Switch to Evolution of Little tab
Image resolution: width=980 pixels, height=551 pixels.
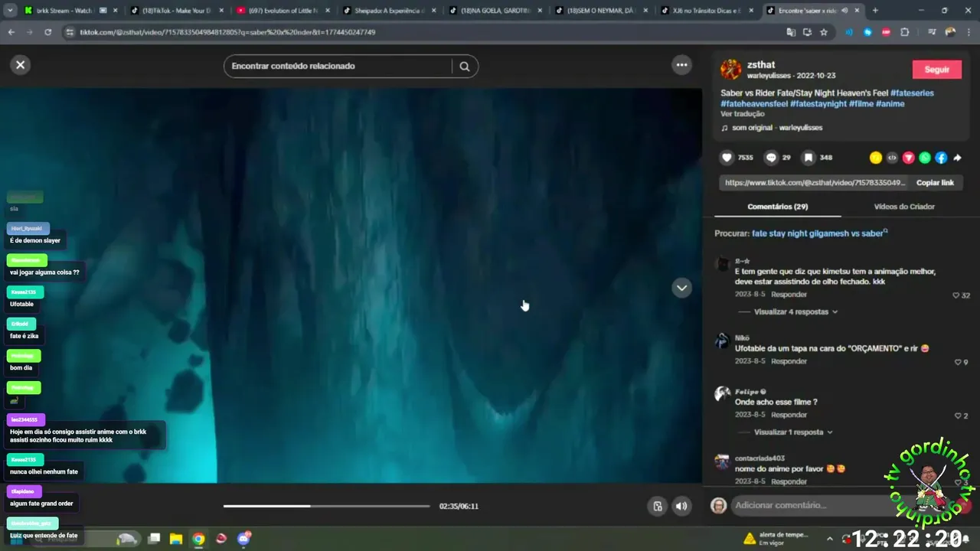tap(282, 11)
